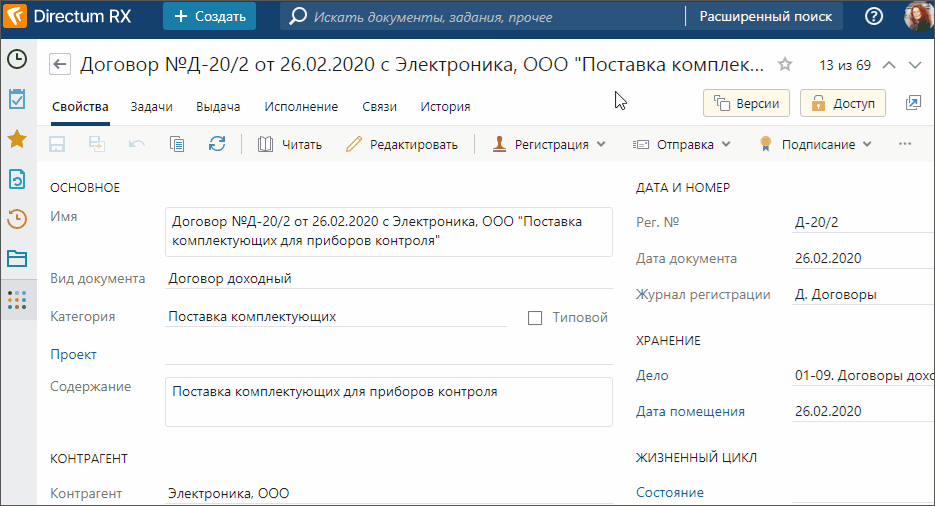Follow the Проект link
Viewport: 935px width, 506px height.
coord(73,355)
